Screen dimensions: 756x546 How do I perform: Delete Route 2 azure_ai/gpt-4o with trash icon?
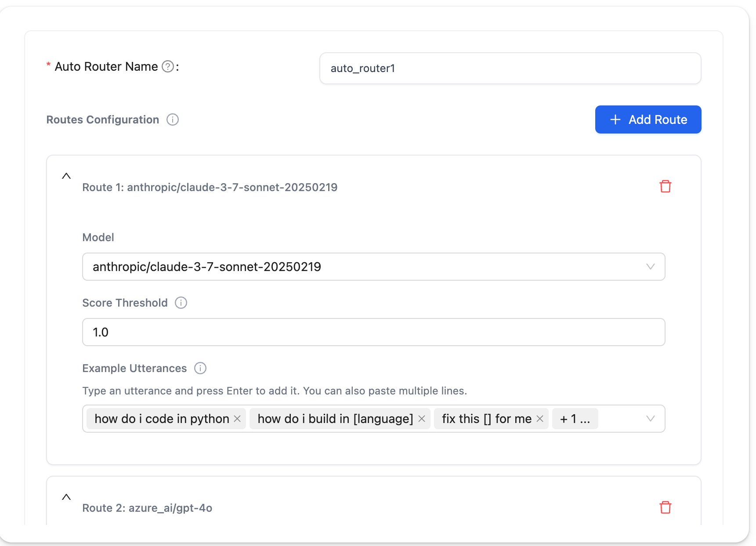coord(665,507)
